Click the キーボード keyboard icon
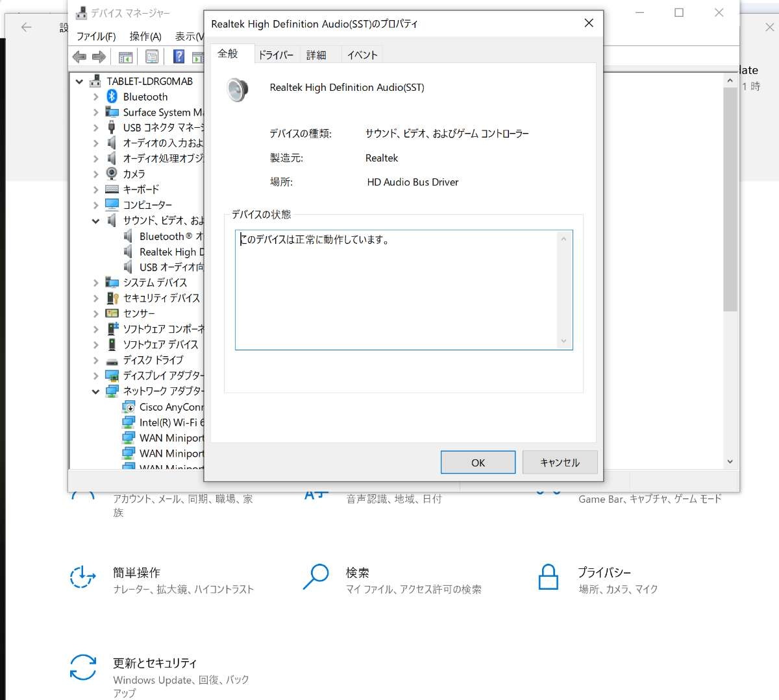 tap(112, 189)
